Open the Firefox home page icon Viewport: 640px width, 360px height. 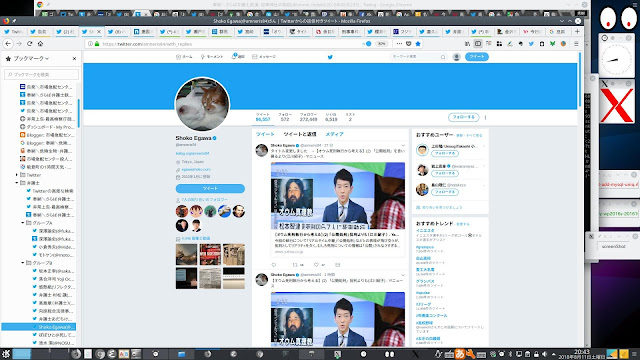click(x=40, y=44)
